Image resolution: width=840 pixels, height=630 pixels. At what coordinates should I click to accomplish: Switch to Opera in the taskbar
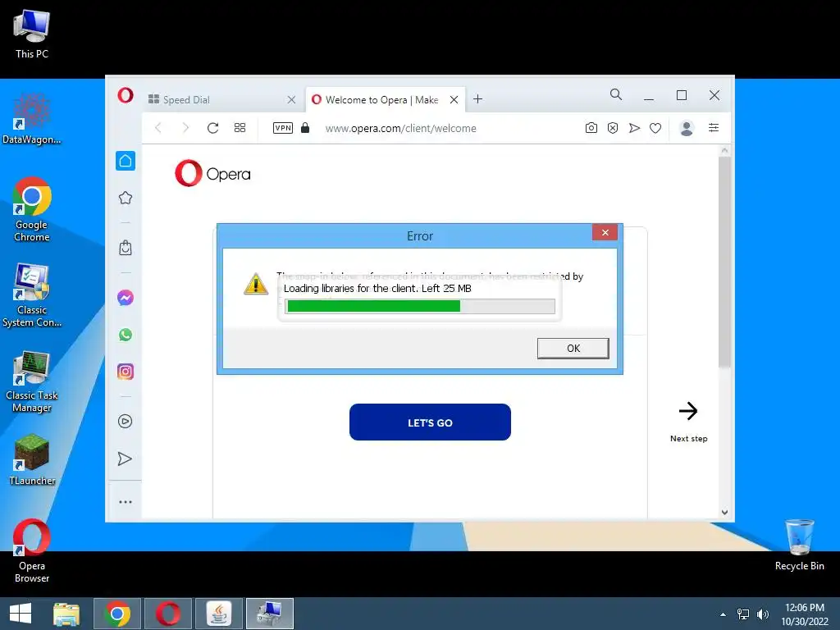(x=168, y=614)
